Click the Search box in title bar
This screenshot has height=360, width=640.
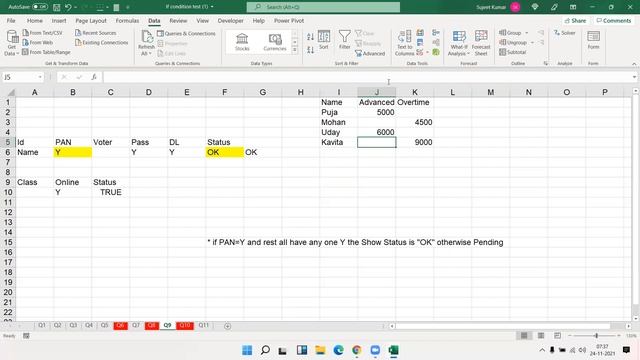[x=323, y=7]
